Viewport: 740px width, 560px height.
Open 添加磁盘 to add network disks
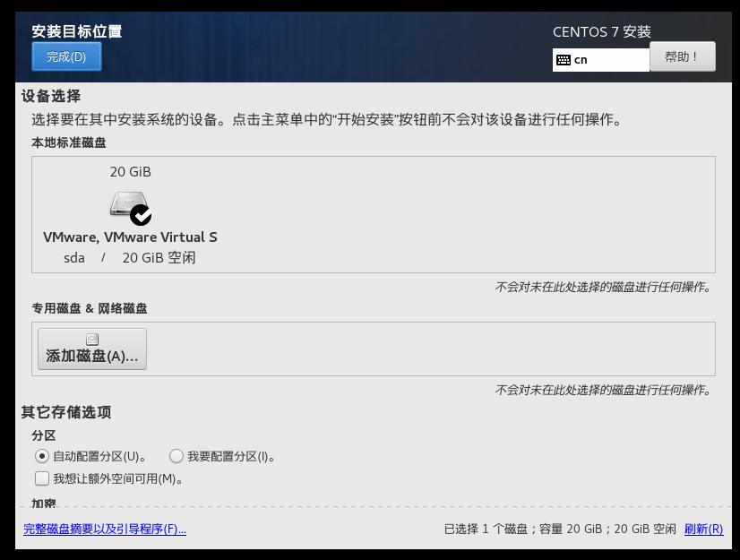[91, 349]
